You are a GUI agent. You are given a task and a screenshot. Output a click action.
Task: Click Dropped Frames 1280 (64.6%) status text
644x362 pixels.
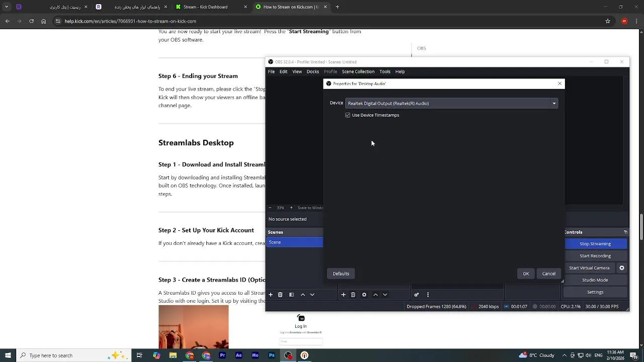coord(436,307)
